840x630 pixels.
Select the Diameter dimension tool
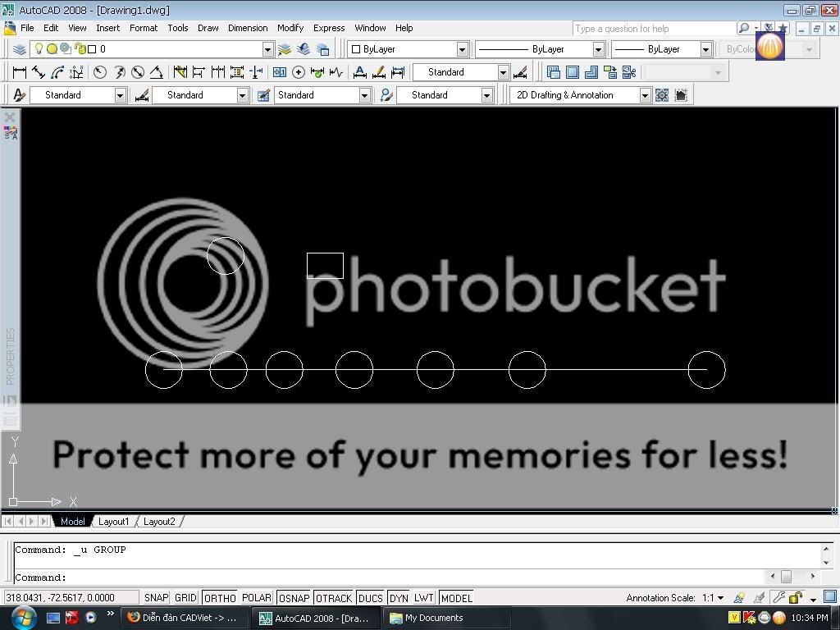pyautogui.click(x=138, y=72)
